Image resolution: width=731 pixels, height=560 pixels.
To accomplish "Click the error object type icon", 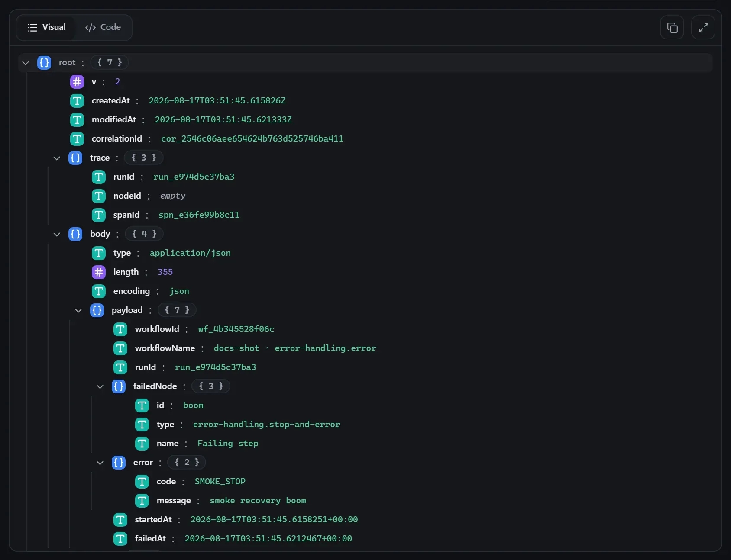I will (119, 463).
